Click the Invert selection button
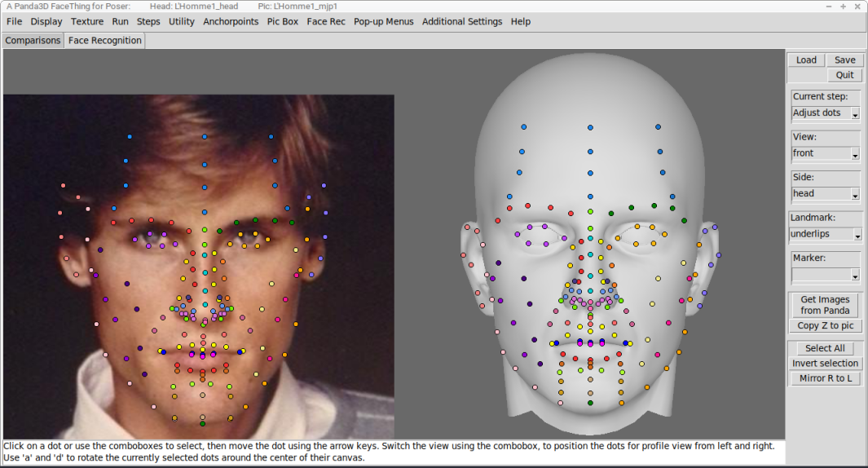The width and height of the screenshot is (868, 468). (825, 364)
